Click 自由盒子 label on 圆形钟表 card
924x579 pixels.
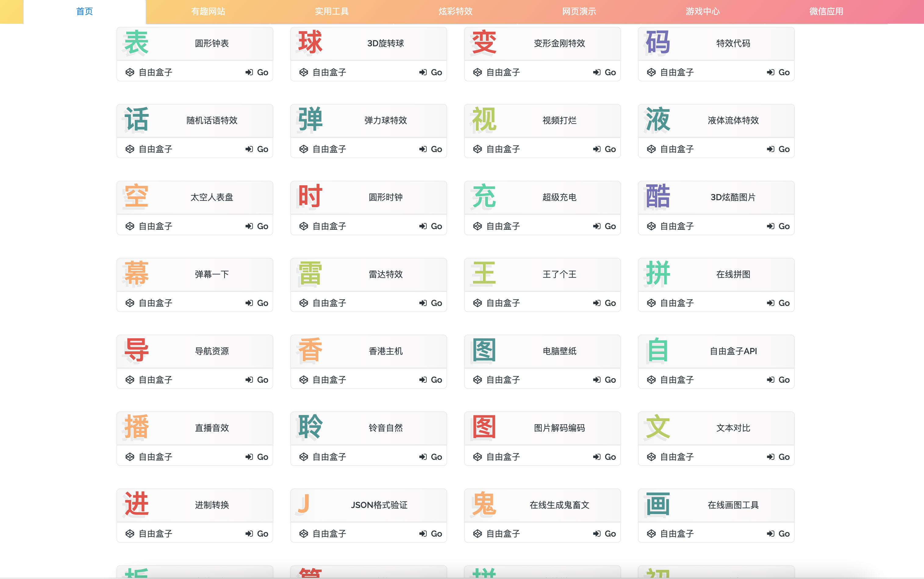coord(155,73)
